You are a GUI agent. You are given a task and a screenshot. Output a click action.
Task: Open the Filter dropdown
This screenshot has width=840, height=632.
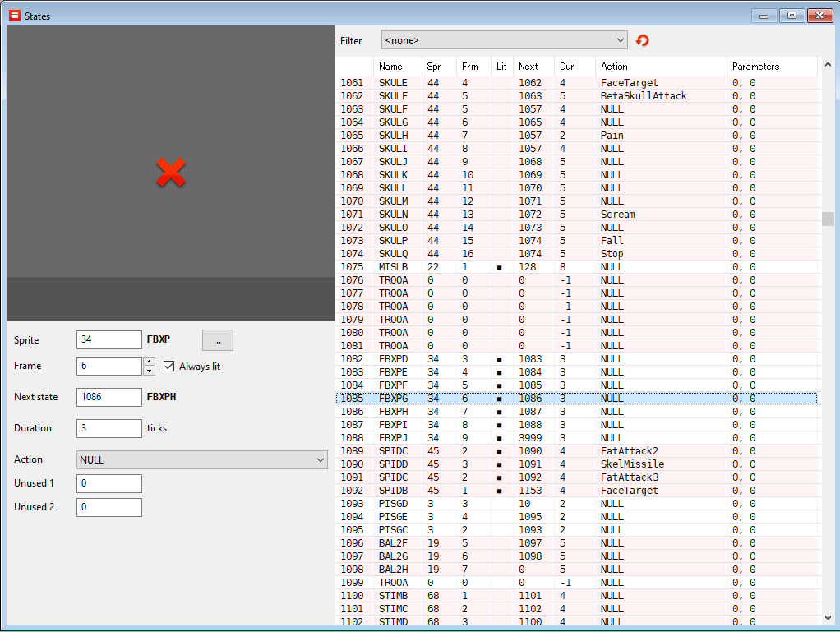(504, 40)
